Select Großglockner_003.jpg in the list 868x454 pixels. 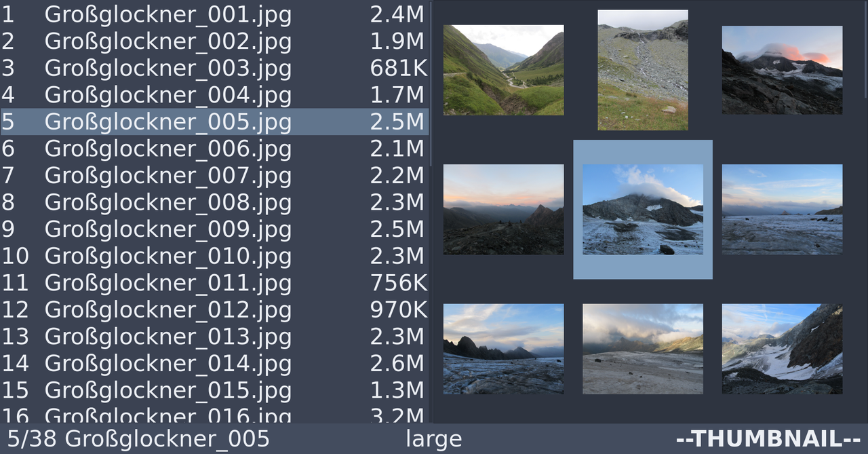[214, 68]
